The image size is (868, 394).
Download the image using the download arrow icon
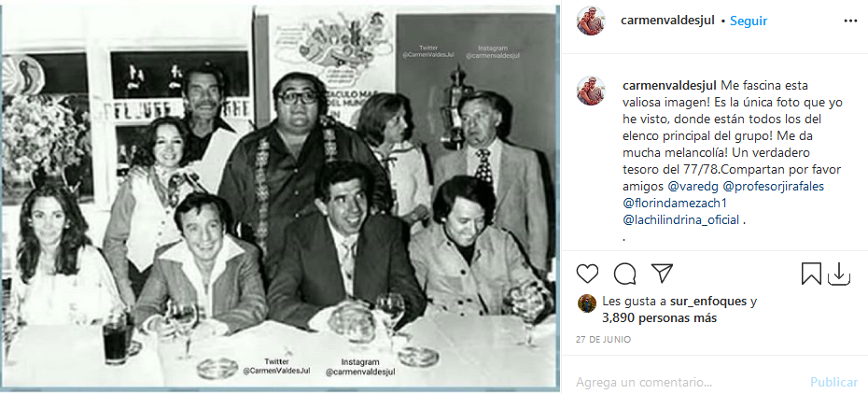[839, 274]
